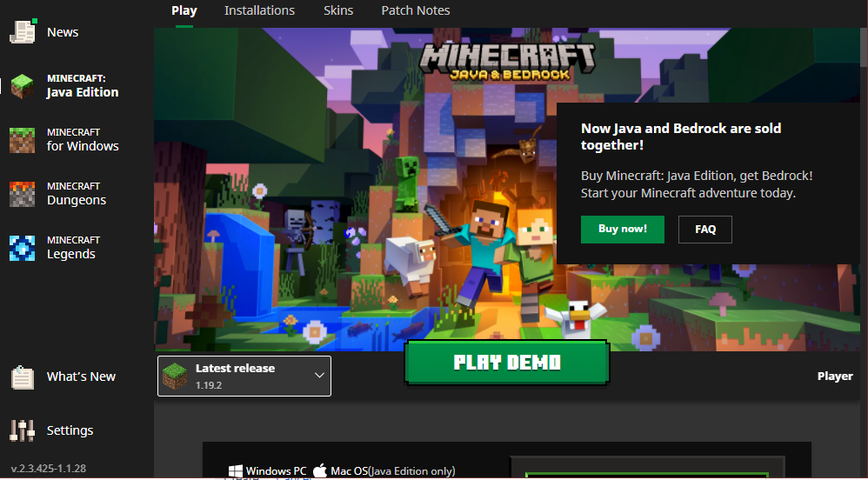The width and height of the screenshot is (868, 480).
Task: Expand the Latest release version chevron
Action: (x=319, y=376)
